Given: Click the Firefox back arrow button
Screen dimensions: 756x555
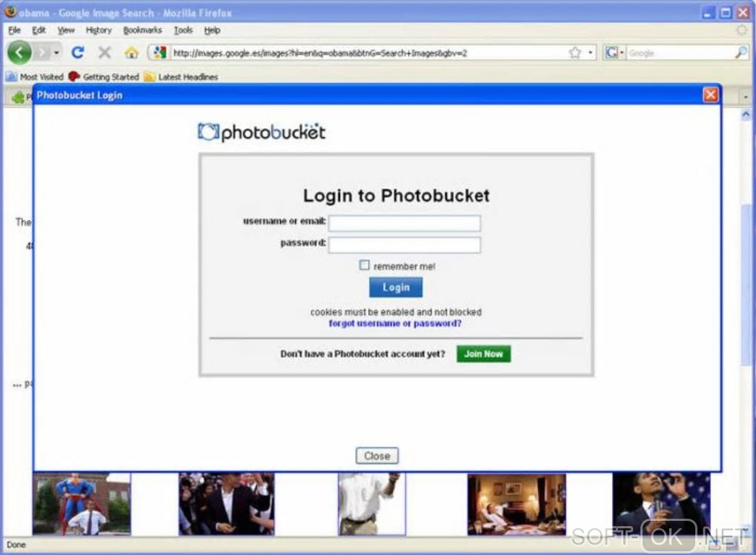Looking at the screenshot, I should coord(19,52).
